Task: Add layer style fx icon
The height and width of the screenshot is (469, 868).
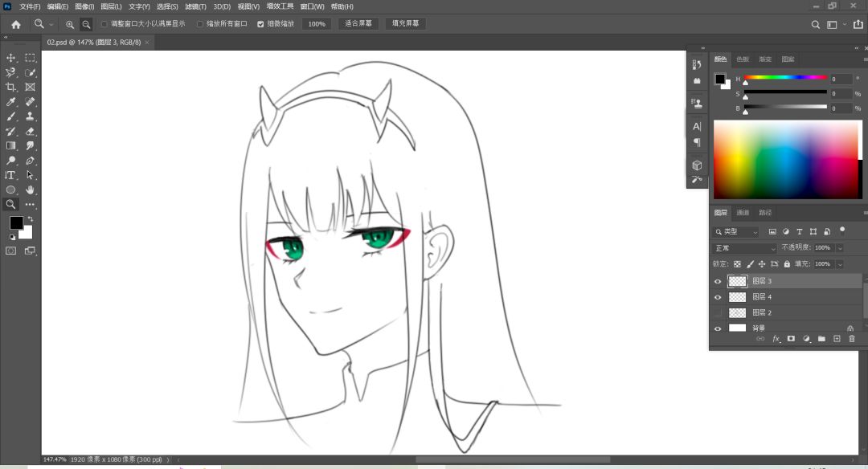Action: click(x=776, y=338)
